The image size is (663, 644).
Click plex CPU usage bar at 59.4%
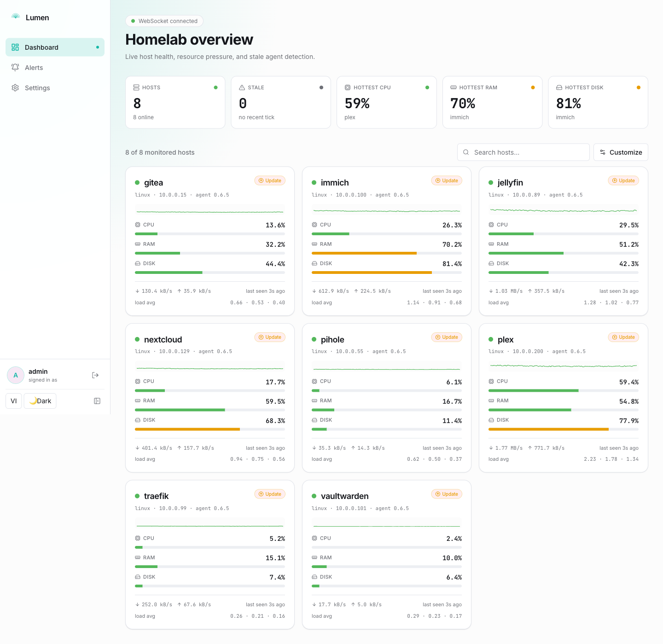[564, 390]
